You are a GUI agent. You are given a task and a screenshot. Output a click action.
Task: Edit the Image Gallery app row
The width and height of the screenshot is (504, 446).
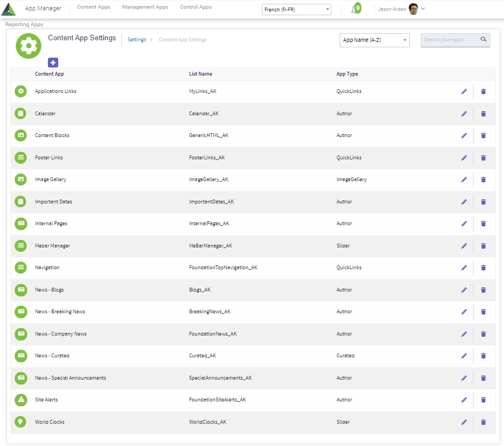tap(464, 179)
